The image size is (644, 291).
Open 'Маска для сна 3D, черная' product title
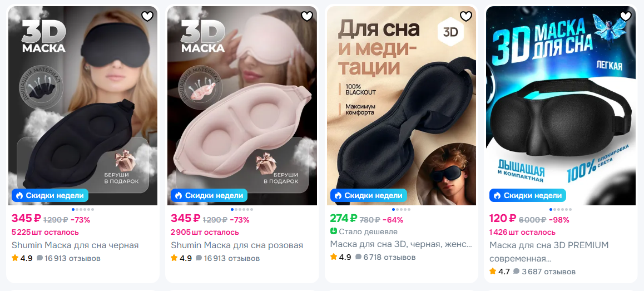pyautogui.click(x=402, y=244)
